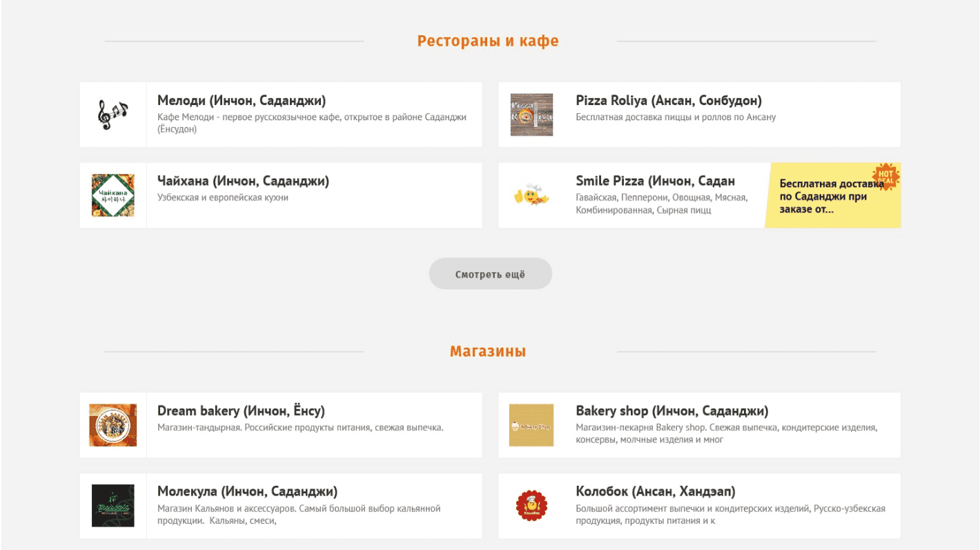Open the Pizza Roliya logo thumbnail
The image size is (980, 550).
531,115
